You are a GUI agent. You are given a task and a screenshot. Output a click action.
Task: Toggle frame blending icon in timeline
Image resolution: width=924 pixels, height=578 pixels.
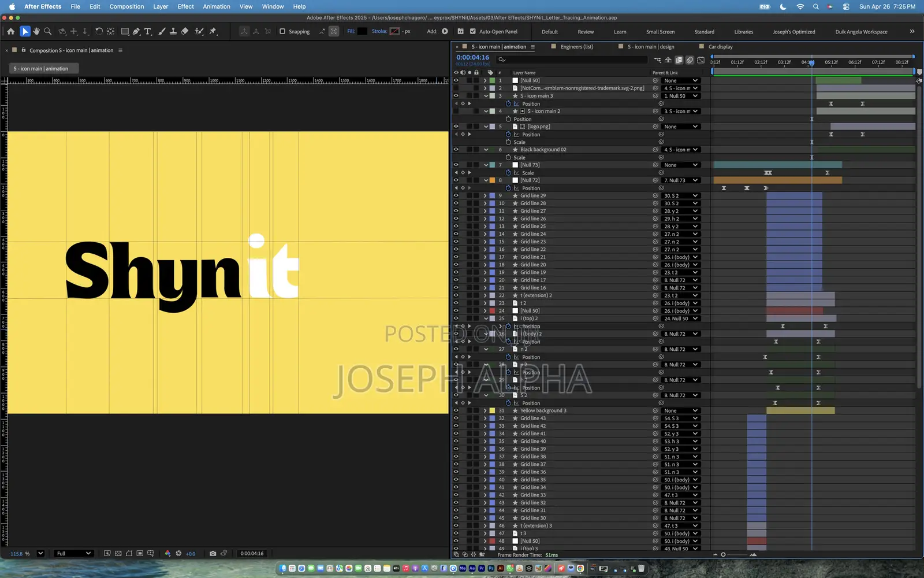pyautogui.click(x=679, y=60)
